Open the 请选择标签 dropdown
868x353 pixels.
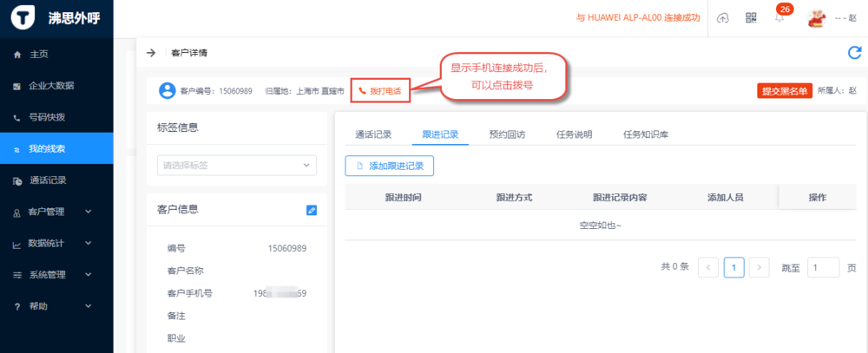coord(237,165)
